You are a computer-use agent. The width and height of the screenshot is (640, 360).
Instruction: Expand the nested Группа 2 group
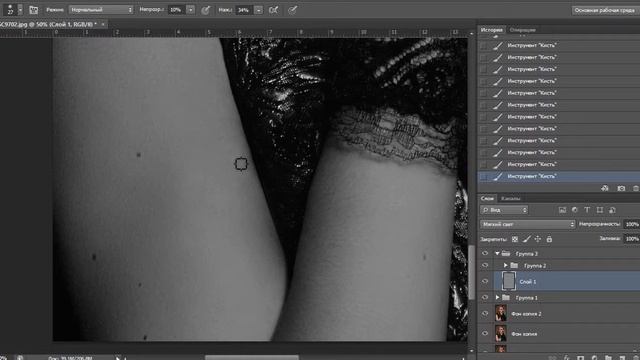pos(505,265)
